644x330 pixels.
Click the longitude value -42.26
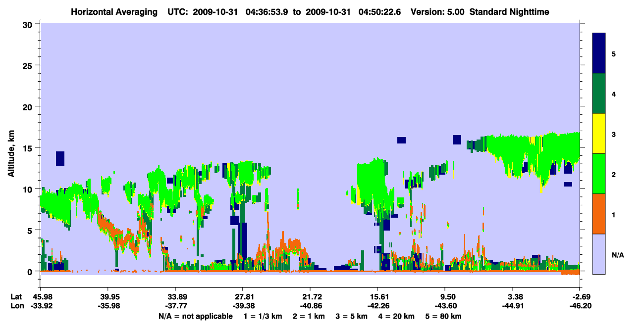[x=377, y=306]
